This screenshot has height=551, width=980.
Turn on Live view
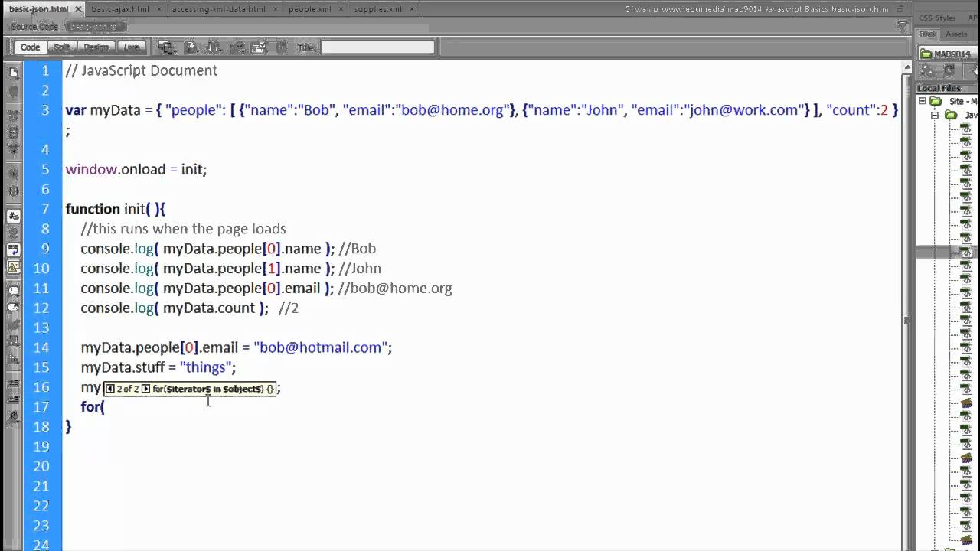(131, 47)
